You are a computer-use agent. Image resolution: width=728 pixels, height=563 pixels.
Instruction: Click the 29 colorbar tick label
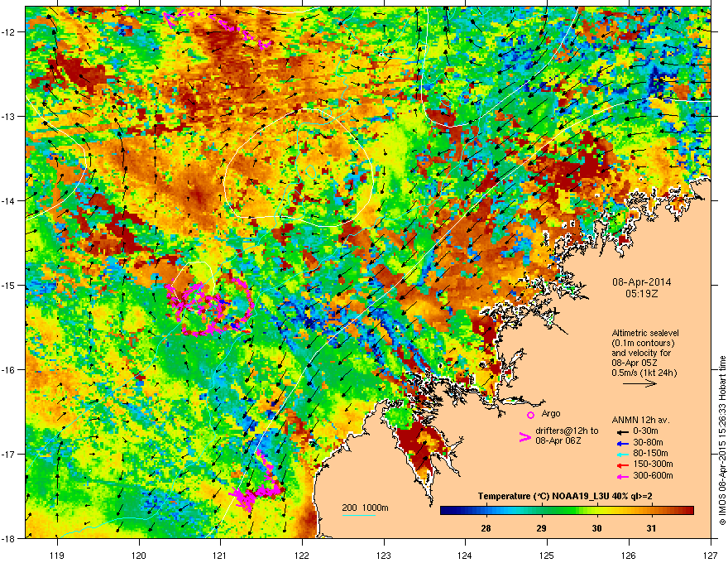541,528
